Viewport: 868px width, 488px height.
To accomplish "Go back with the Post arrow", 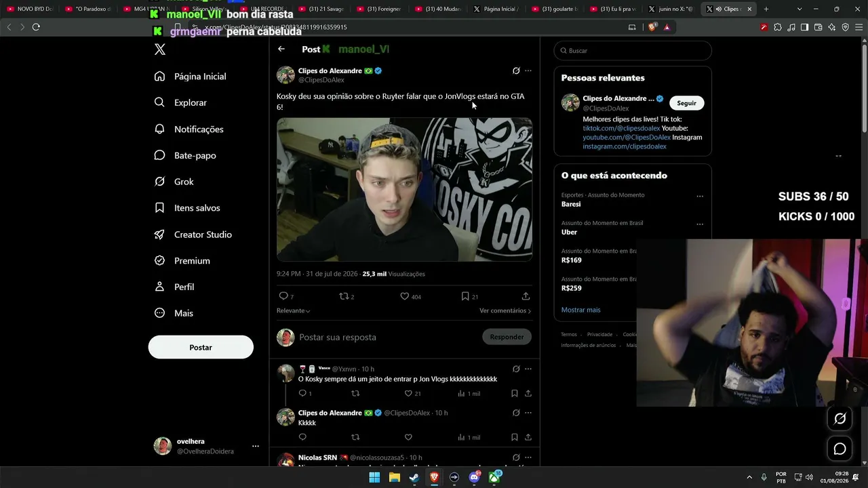I will (x=281, y=49).
